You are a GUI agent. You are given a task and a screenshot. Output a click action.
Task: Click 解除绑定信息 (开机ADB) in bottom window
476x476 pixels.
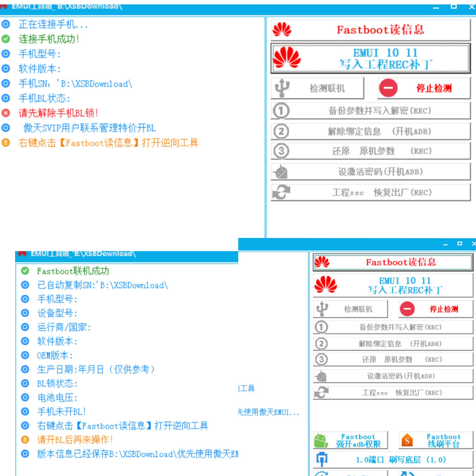pyautogui.click(x=393, y=344)
